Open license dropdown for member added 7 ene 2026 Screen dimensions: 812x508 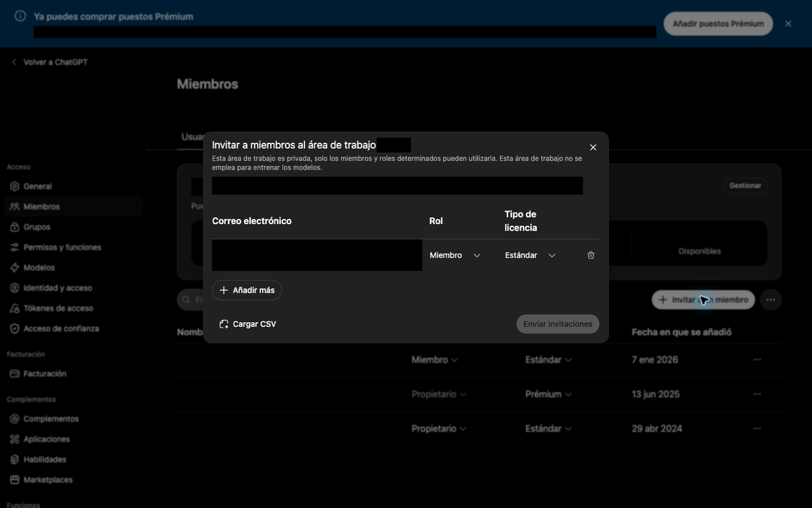(x=548, y=360)
